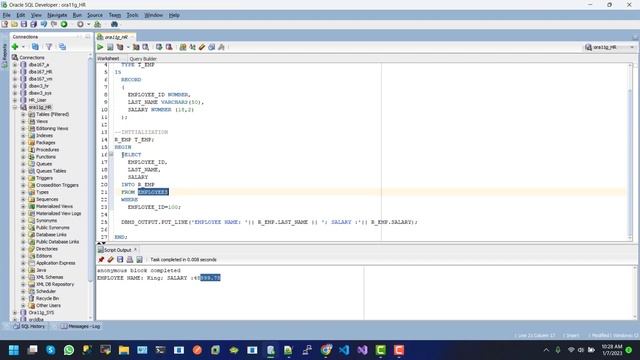The height and width of the screenshot is (360, 640).
Task: Open File Explorer from the taskbar
Action: (124, 350)
